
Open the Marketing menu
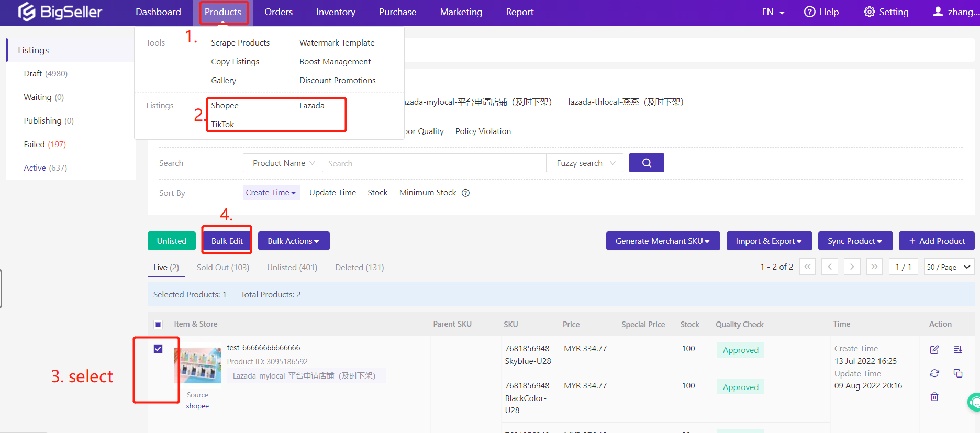click(461, 12)
